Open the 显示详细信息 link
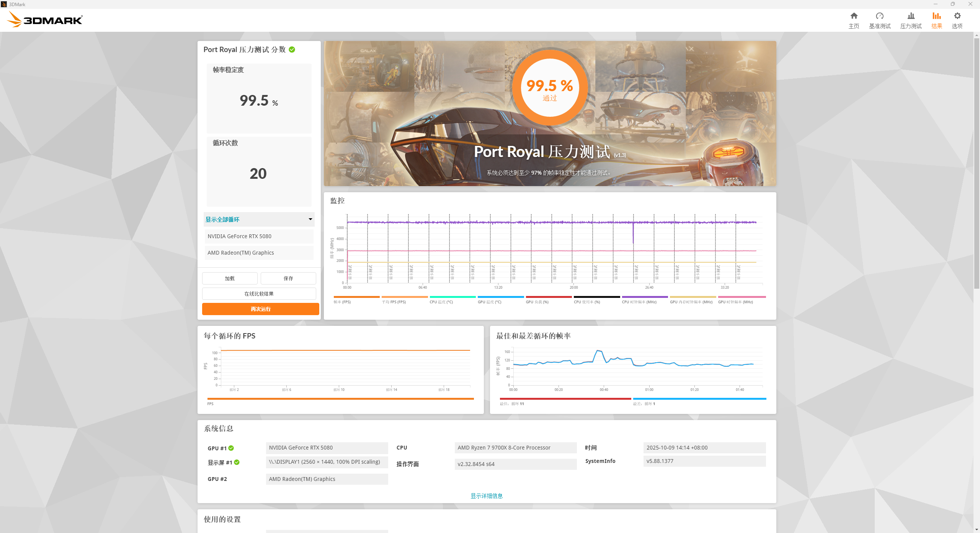 [x=487, y=496]
